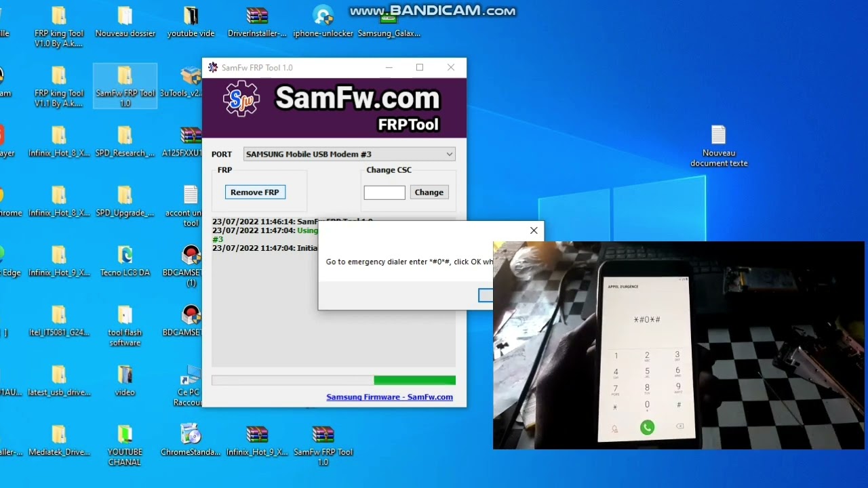Open the SamFw FRP Tool 1.0 archive
The height and width of the screenshot is (488, 868).
pyautogui.click(x=323, y=445)
